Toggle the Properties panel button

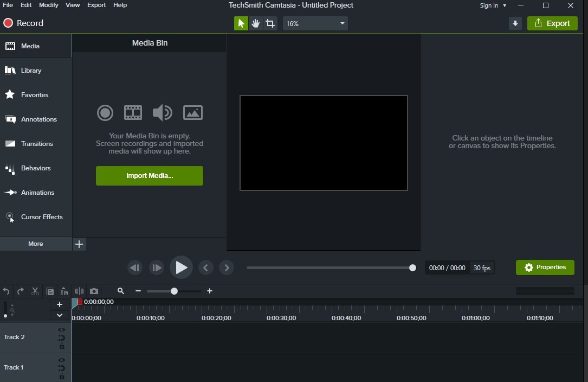coord(545,268)
